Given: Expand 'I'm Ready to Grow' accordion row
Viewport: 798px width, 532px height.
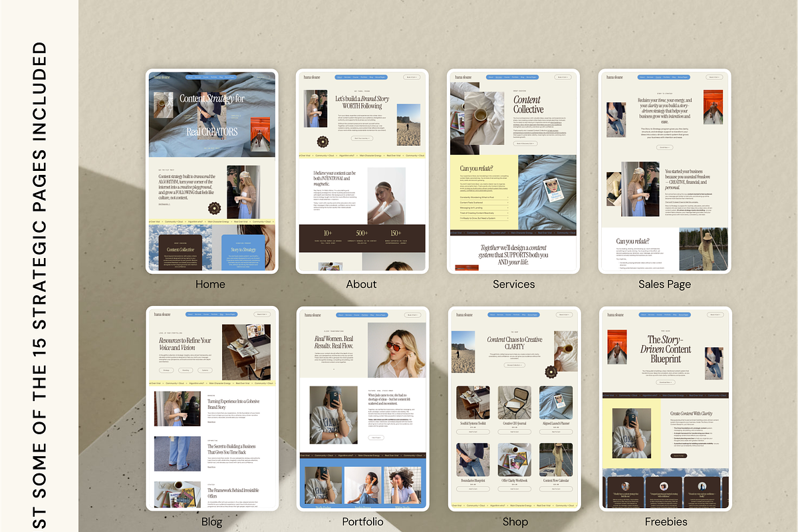Looking at the screenshot, I should [483, 218].
